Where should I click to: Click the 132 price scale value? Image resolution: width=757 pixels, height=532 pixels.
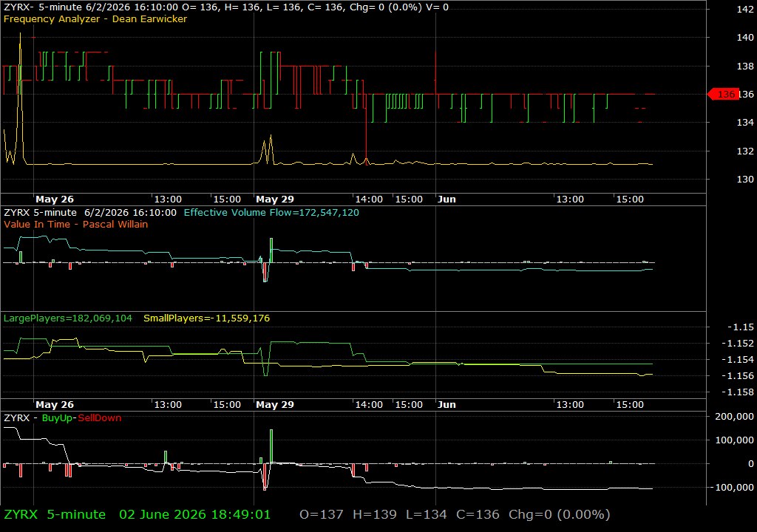745,151
